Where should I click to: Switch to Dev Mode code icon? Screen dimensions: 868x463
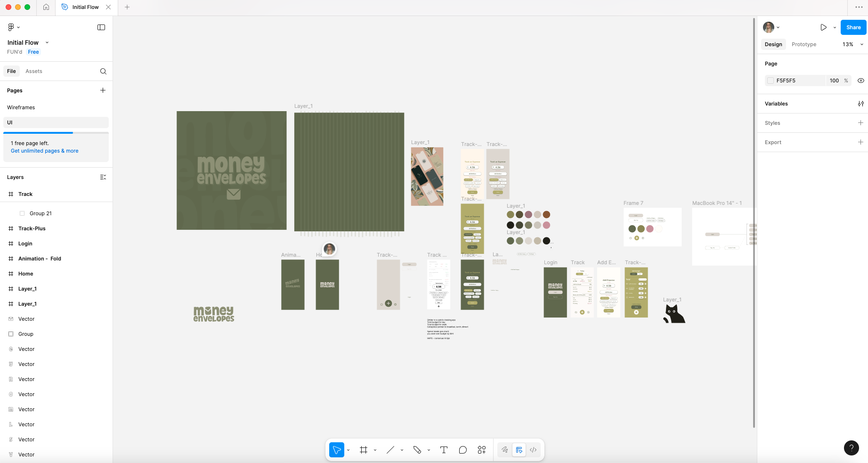pos(533,450)
